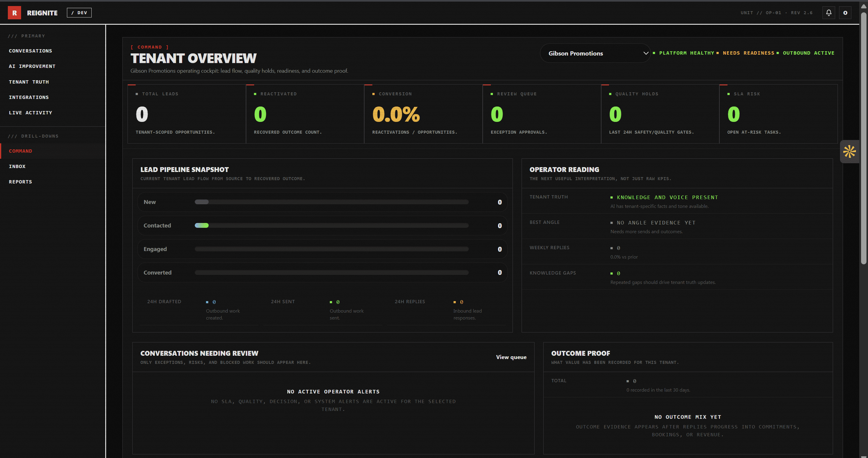The image size is (868, 458).
Task: Click the Best Angle row label
Action: pos(544,222)
